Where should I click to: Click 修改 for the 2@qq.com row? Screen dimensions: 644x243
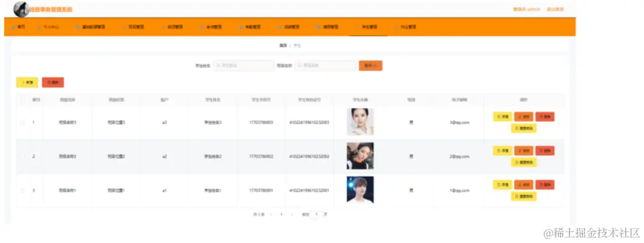click(524, 151)
